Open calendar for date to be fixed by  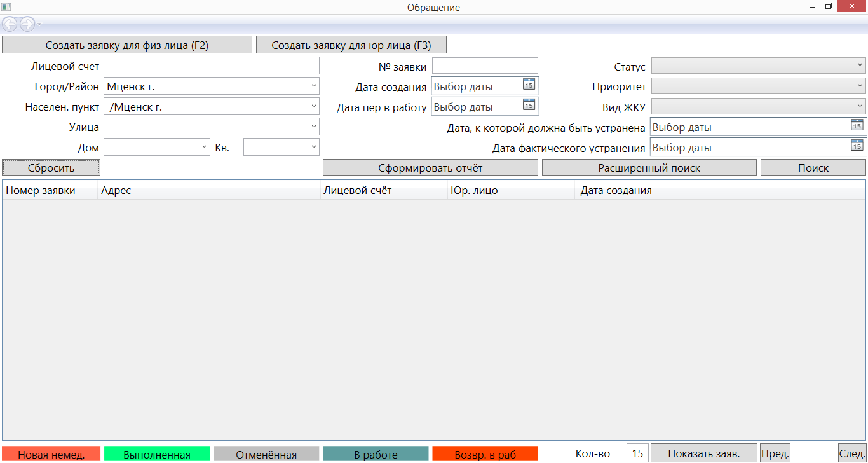click(857, 125)
